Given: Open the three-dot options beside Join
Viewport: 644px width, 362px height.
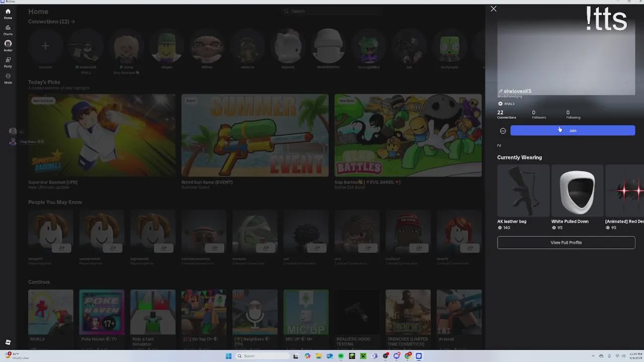Looking at the screenshot, I should click(503, 131).
